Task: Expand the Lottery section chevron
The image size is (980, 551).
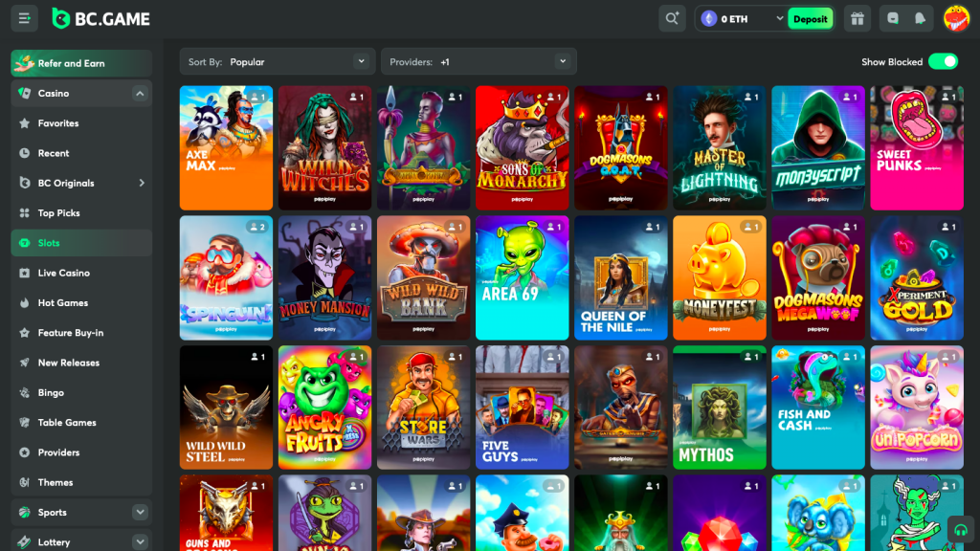Action: coord(140,541)
